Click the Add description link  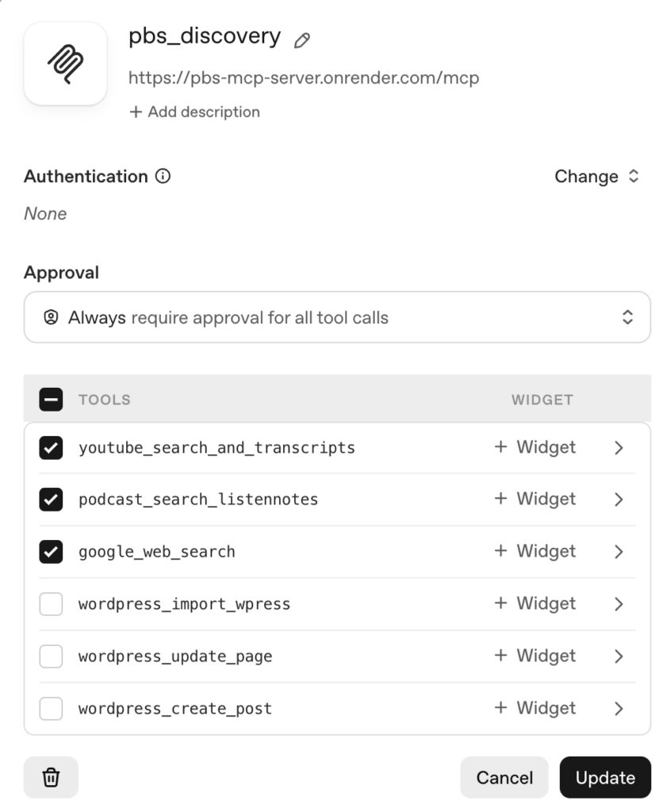pyautogui.click(x=195, y=112)
